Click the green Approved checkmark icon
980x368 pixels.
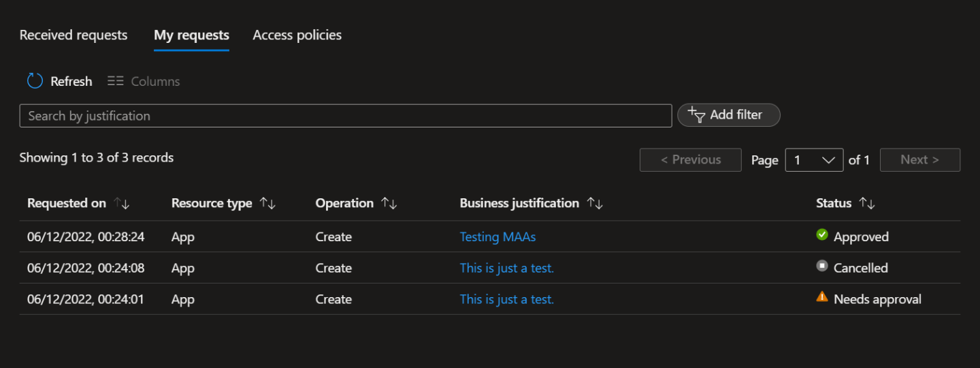pos(822,235)
